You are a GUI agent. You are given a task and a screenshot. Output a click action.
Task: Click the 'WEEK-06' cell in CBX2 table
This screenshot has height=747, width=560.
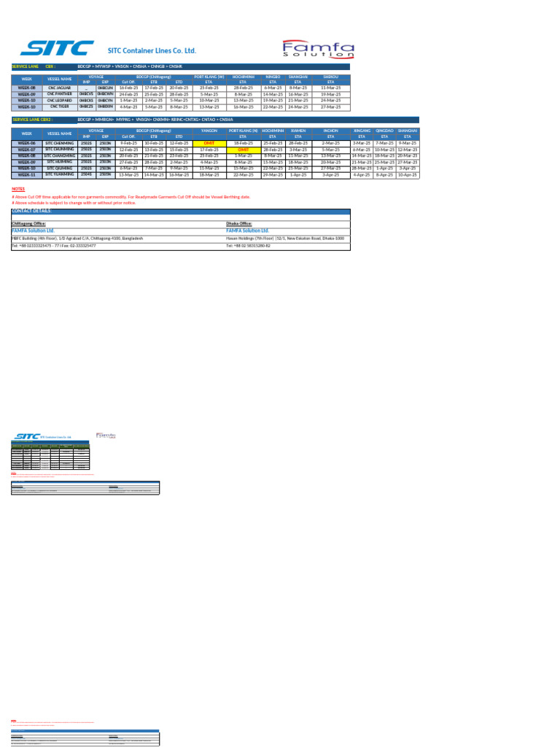click(x=27, y=144)
